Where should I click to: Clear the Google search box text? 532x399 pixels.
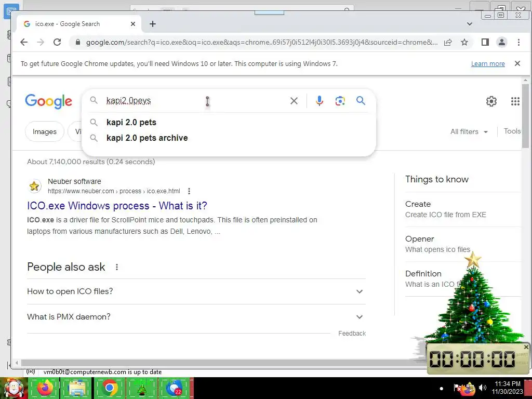click(294, 101)
